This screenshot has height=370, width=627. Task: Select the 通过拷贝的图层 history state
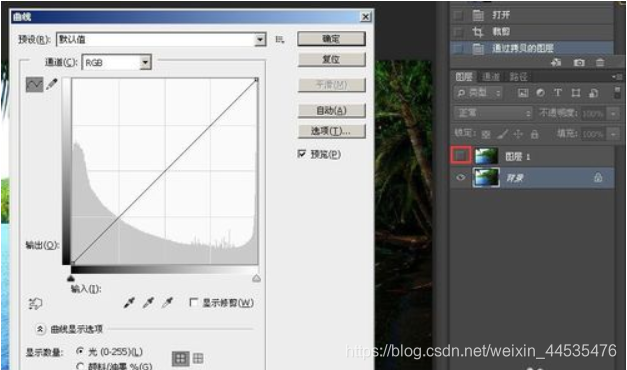[x=532, y=48]
